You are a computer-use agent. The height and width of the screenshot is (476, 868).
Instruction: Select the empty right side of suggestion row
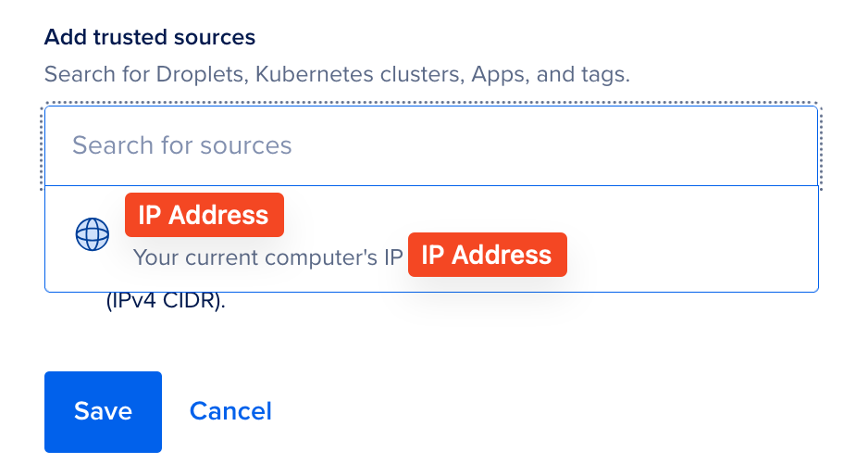coord(694,238)
